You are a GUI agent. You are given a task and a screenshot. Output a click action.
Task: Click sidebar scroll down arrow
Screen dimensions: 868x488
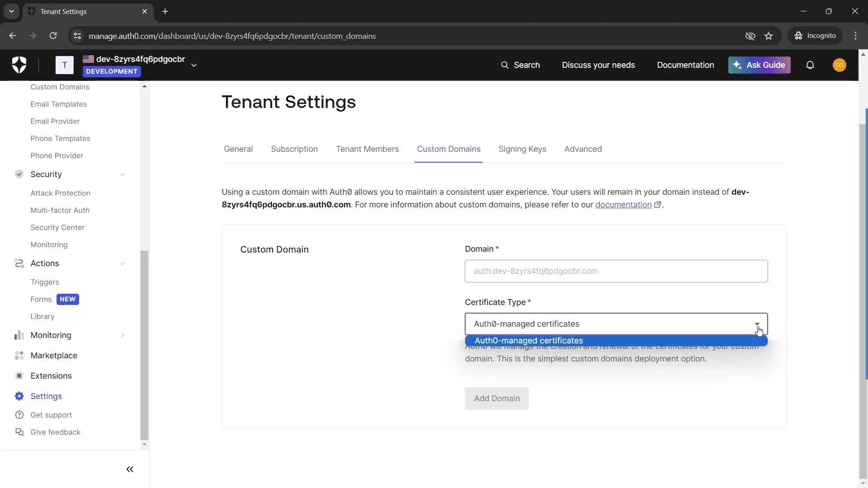144,445
